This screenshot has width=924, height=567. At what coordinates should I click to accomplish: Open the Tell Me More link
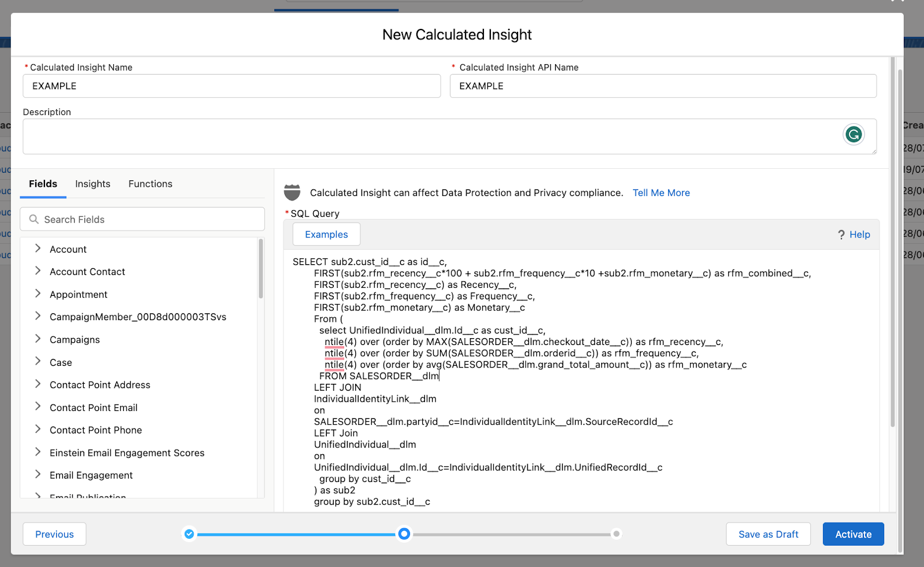click(661, 193)
